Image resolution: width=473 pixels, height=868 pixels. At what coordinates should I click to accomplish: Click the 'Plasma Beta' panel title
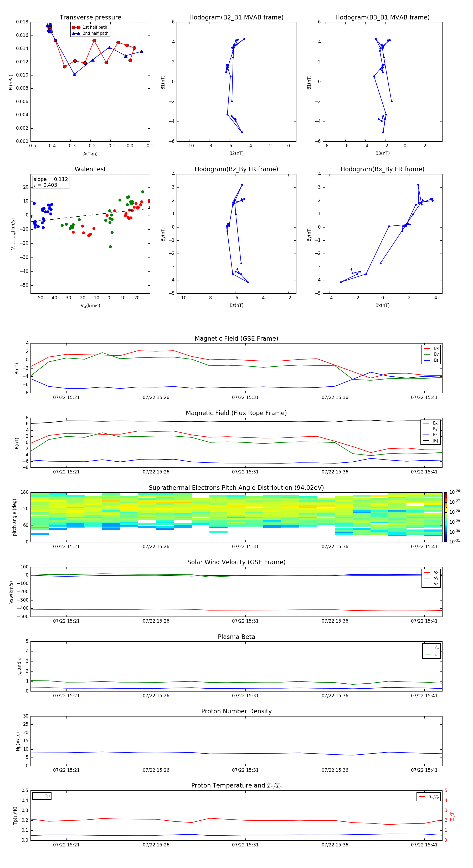(x=236, y=637)
